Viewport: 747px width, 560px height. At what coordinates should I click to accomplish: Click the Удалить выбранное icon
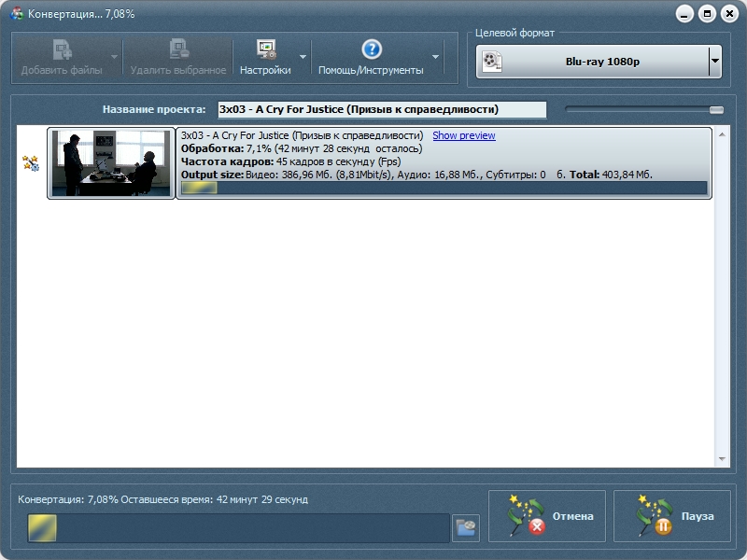179,49
